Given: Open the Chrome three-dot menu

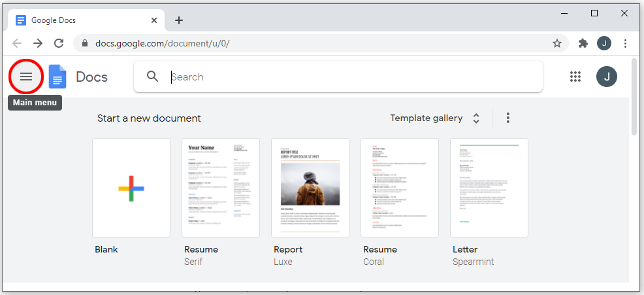Looking at the screenshot, I should 626,43.
